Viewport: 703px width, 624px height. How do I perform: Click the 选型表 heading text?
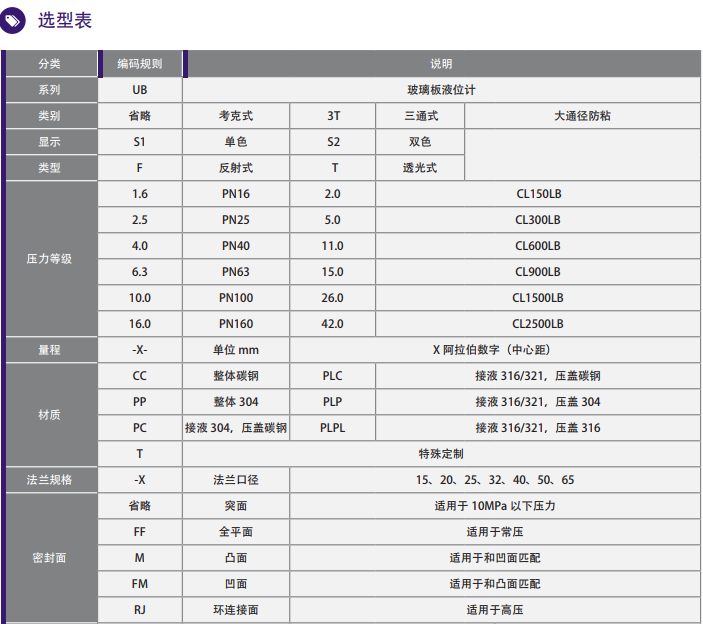click(x=65, y=21)
